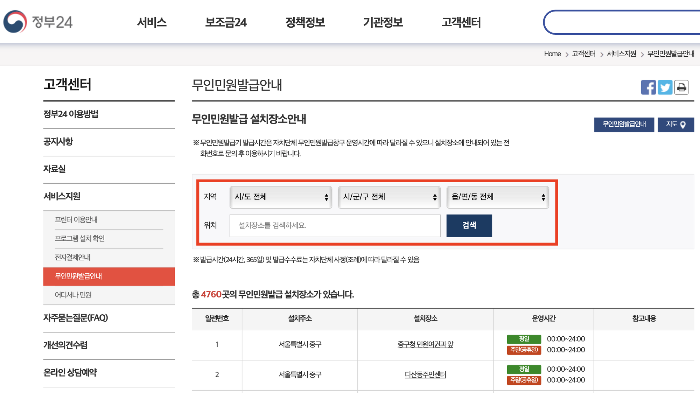The height and width of the screenshot is (393, 700).
Task: Click the 무인민원발급 설치장소안내 heading
Action: click(x=249, y=119)
